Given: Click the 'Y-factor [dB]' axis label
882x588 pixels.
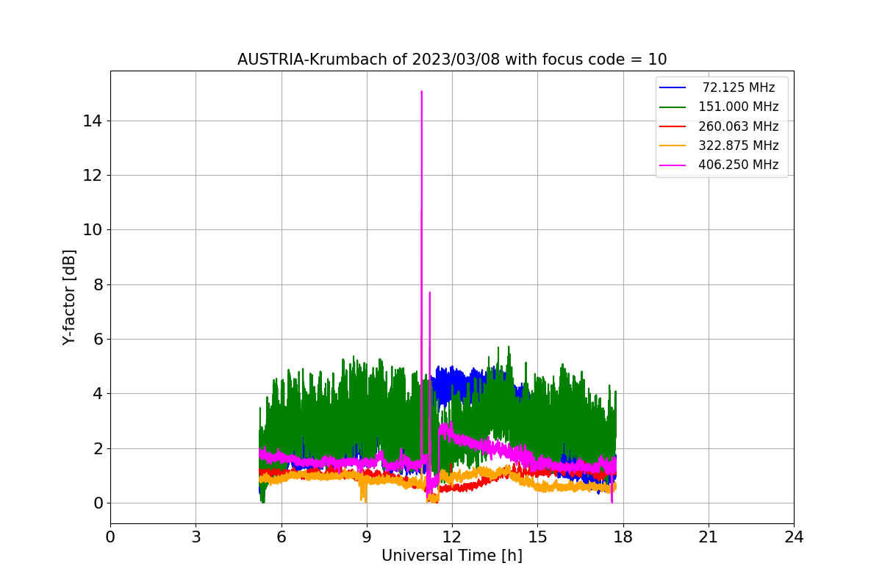Looking at the screenshot, I should coord(69,297).
